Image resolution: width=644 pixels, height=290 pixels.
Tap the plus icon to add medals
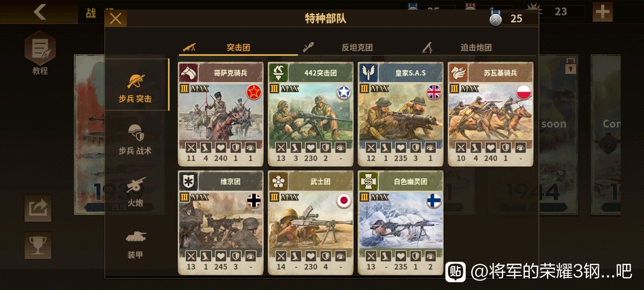(603, 12)
